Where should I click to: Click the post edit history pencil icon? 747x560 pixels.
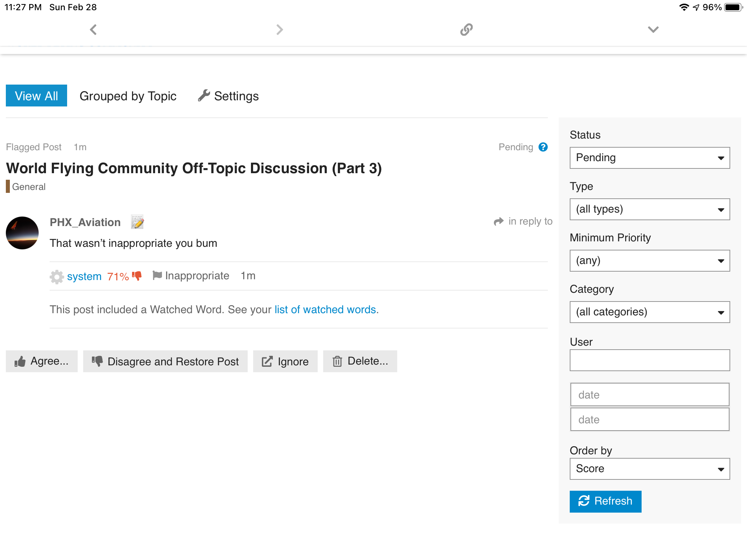(137, 222)
